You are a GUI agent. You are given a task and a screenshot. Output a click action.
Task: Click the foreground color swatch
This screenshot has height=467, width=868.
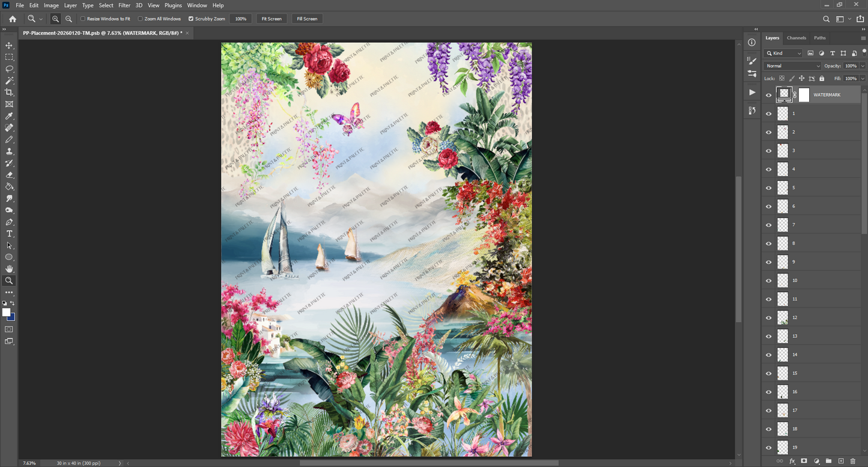pos(7,313)
